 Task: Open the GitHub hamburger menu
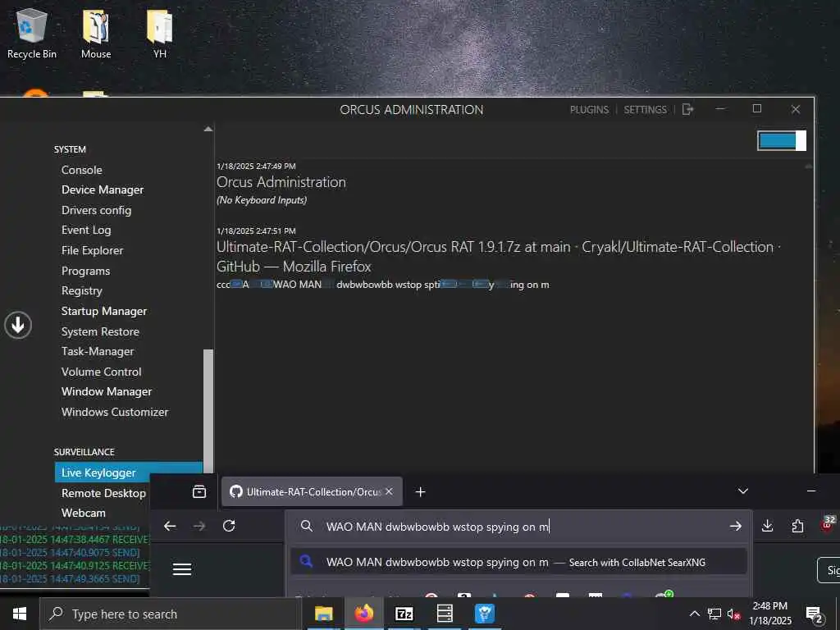point(182,569)
